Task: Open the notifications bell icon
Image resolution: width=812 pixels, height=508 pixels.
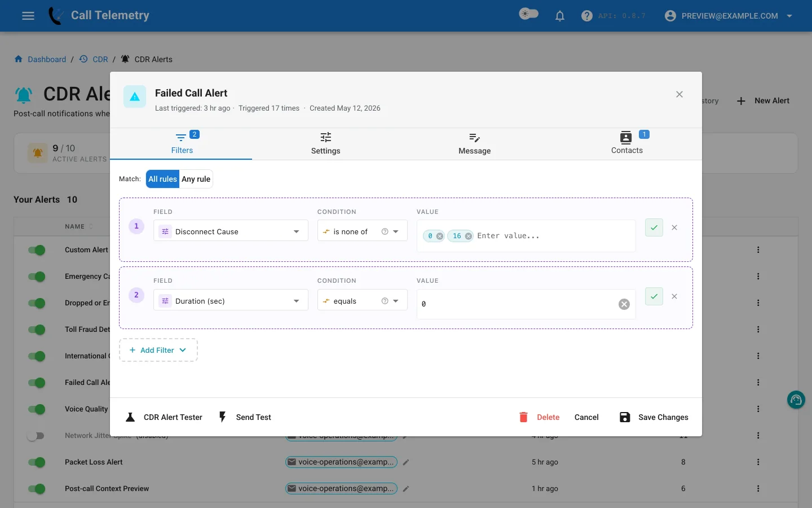Action: [x=560, y=16]
